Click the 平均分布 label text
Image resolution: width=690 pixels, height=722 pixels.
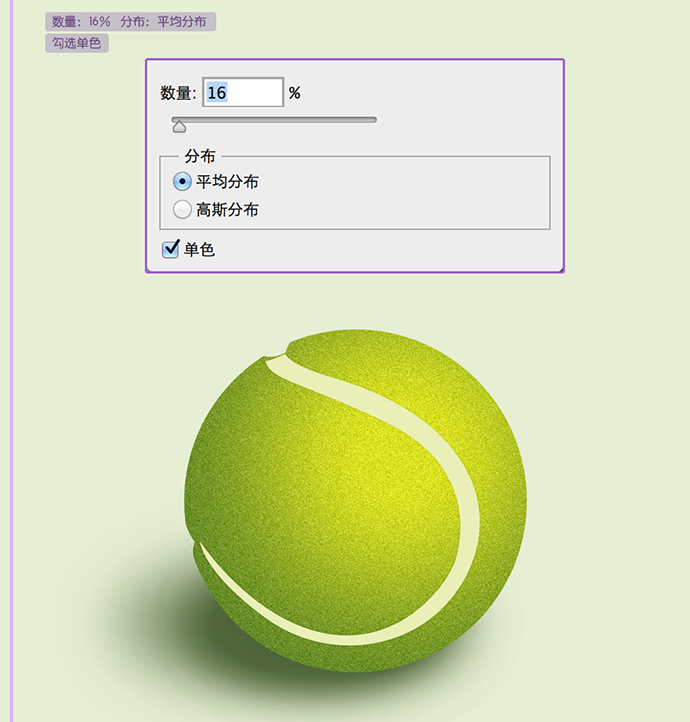click(227, 181)
